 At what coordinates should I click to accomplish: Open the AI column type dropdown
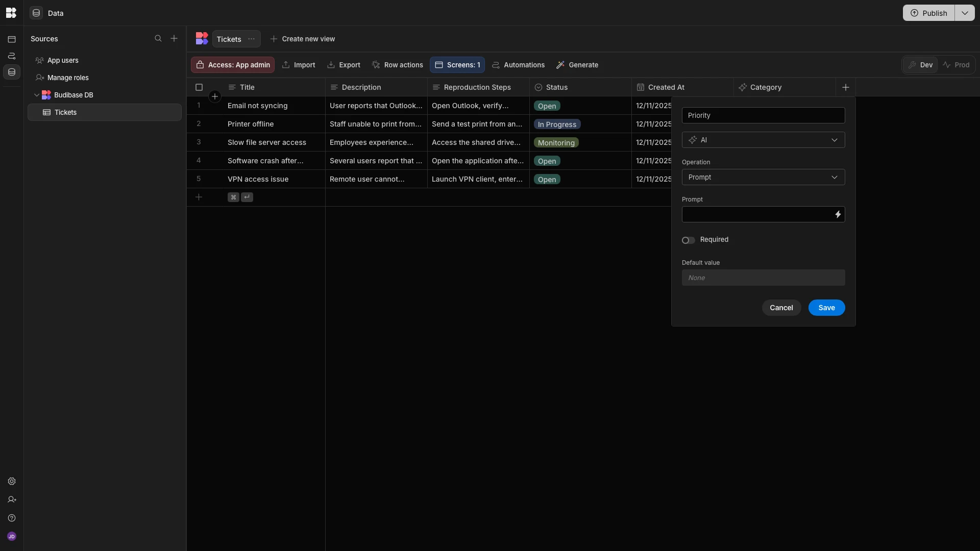point(763,140)
